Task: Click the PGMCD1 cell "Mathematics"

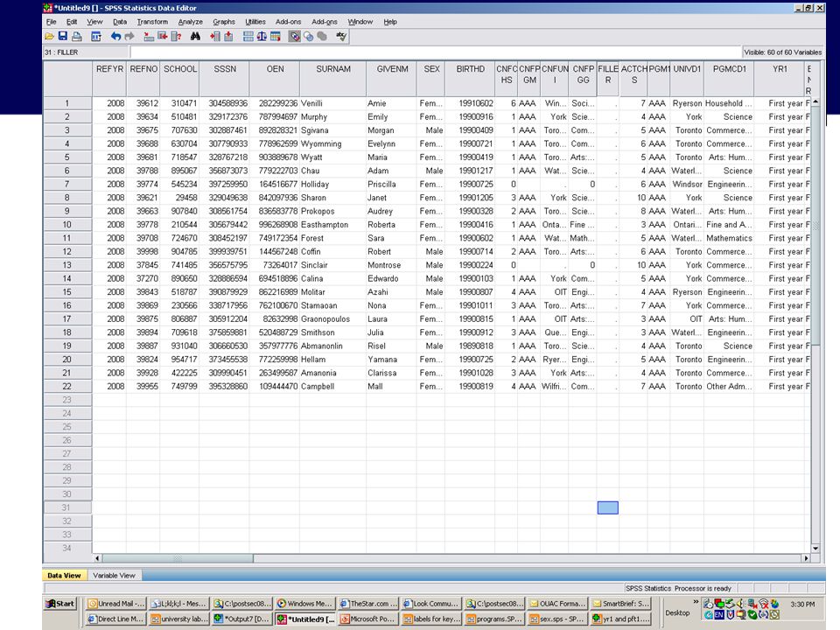Action: (x=729, y=238)
